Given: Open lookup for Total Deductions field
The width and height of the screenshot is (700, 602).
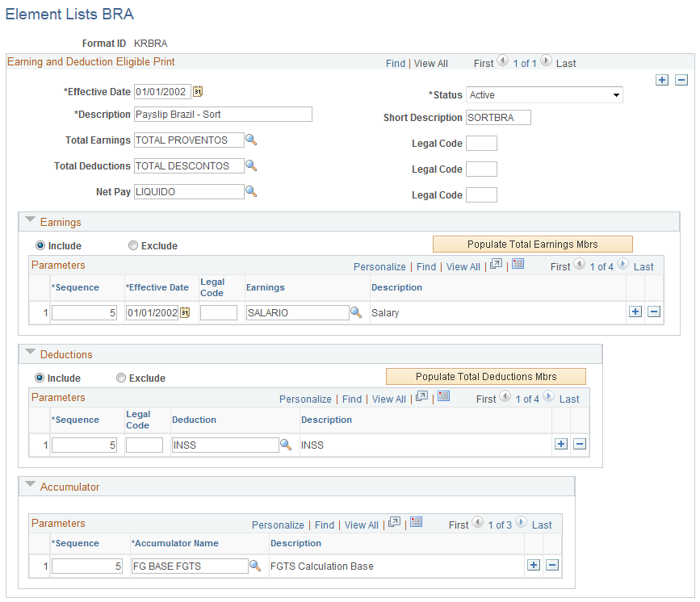Looking at the screenshot, I should (251, 165).
